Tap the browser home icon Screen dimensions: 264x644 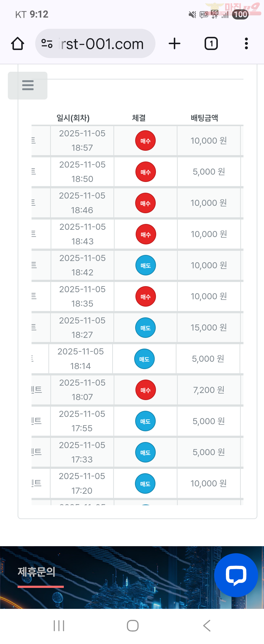[x=18, y=44]
